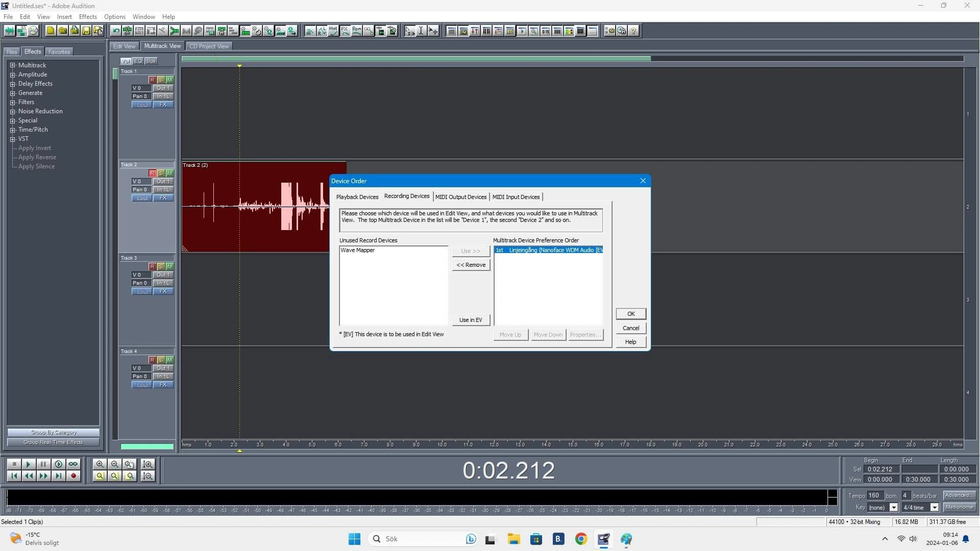Open the help question mark toolbar icon
Viewport: 980px width, 551px height.
point(633,31)
